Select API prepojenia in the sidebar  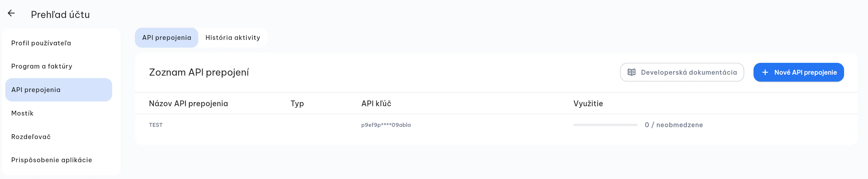click(59, 90)
